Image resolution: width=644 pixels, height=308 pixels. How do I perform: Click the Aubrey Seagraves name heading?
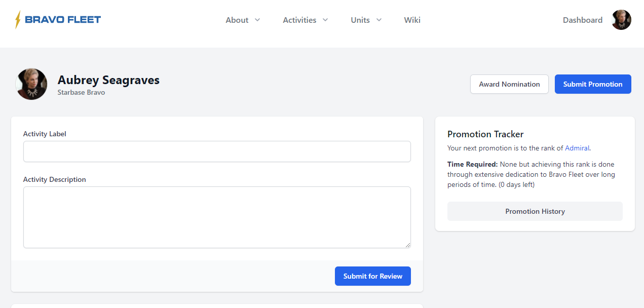(x=108, y=80)
